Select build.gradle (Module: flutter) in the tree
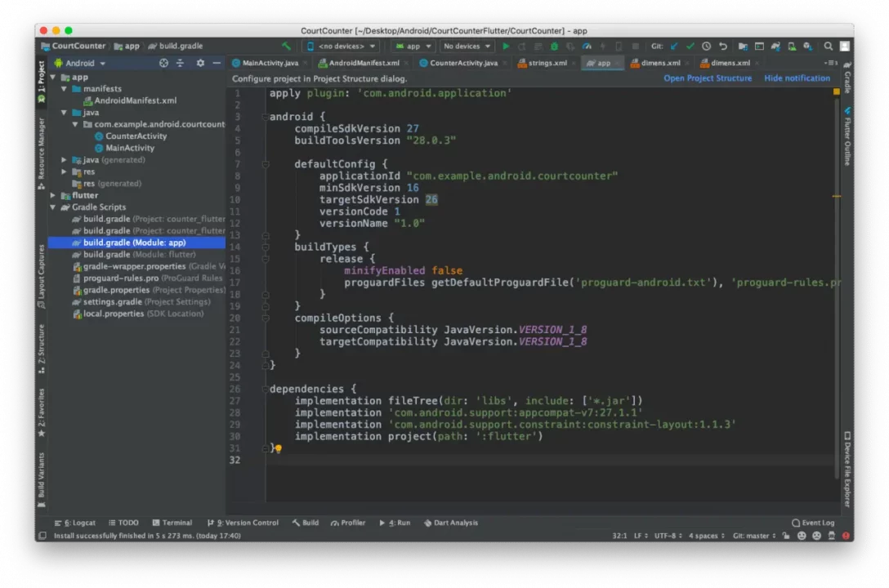The height and width of the screenshot is (588, 889). [x=135, y=254]
